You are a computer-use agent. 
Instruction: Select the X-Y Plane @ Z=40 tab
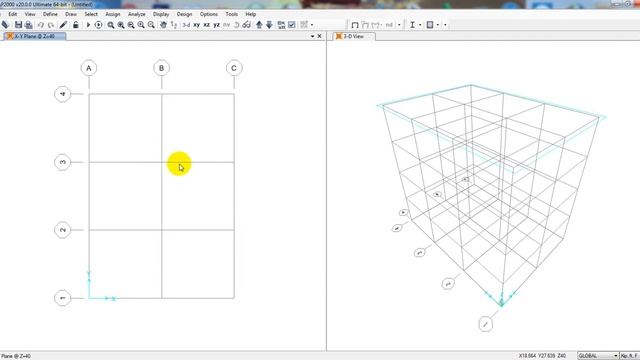[x=35, y=36]
